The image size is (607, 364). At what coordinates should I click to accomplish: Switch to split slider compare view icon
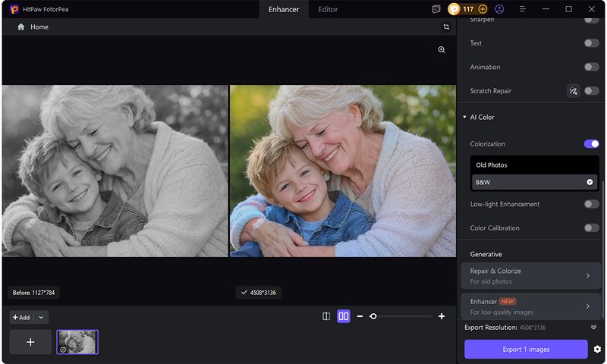click(x=326, y=316)
